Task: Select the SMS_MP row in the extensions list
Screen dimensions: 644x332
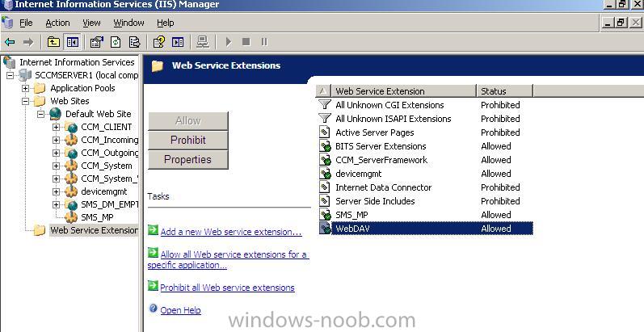Action: point(426,215)
